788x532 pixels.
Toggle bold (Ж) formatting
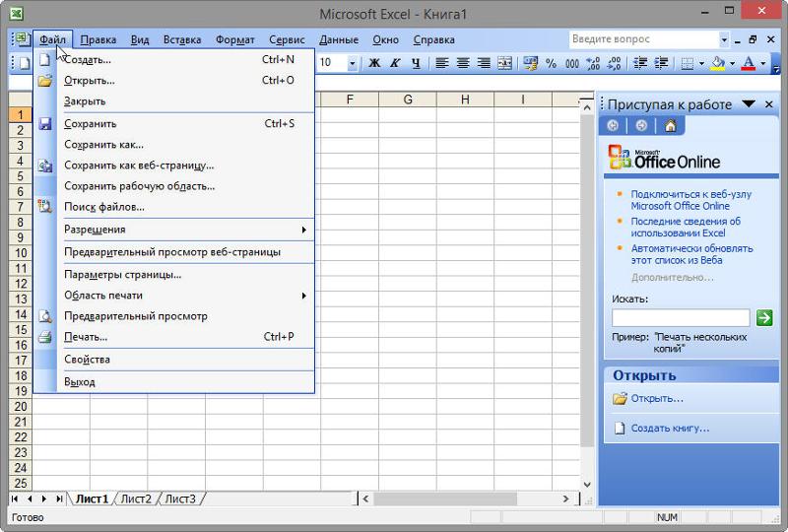(374, 63)
